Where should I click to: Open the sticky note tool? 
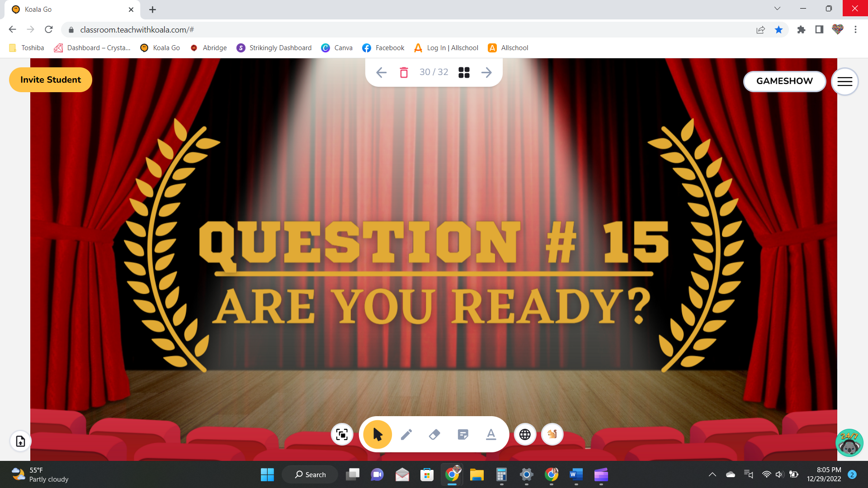[x=462, y=434]
